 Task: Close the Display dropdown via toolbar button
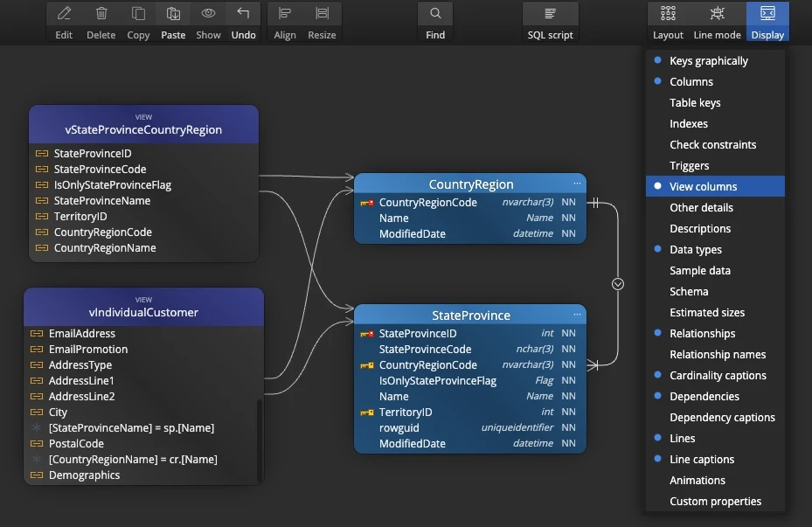(x=767, y=21)
